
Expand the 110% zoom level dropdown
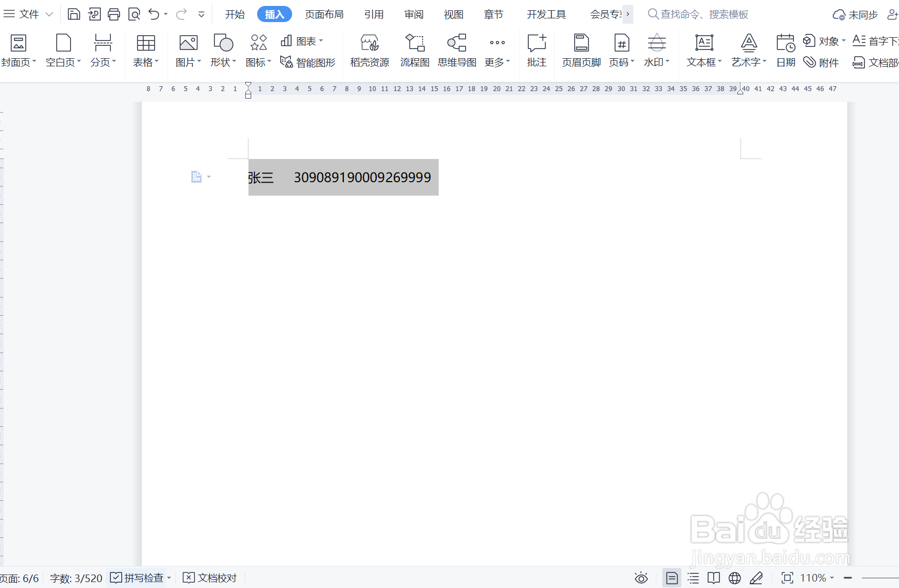click(x=832, y=578)
